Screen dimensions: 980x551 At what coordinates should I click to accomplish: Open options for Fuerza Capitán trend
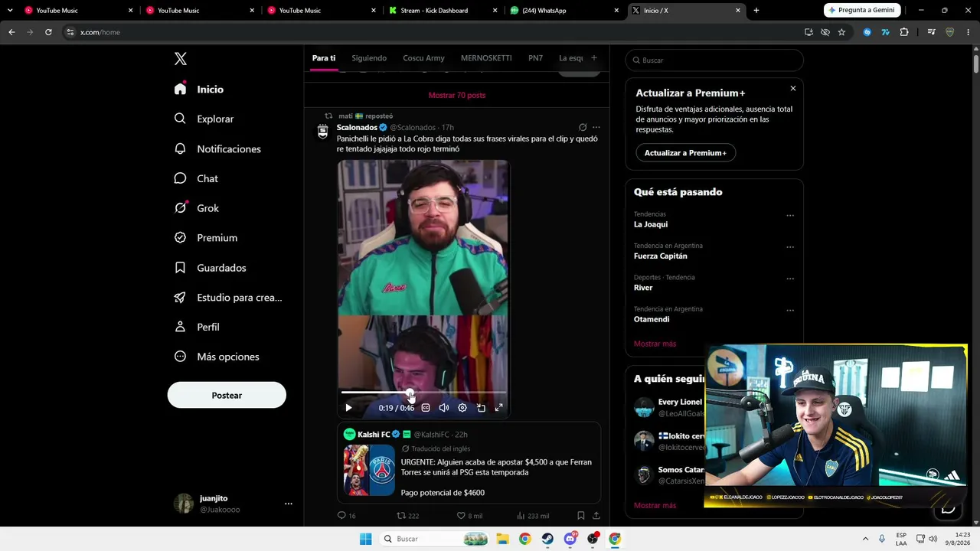click(790, 247)
